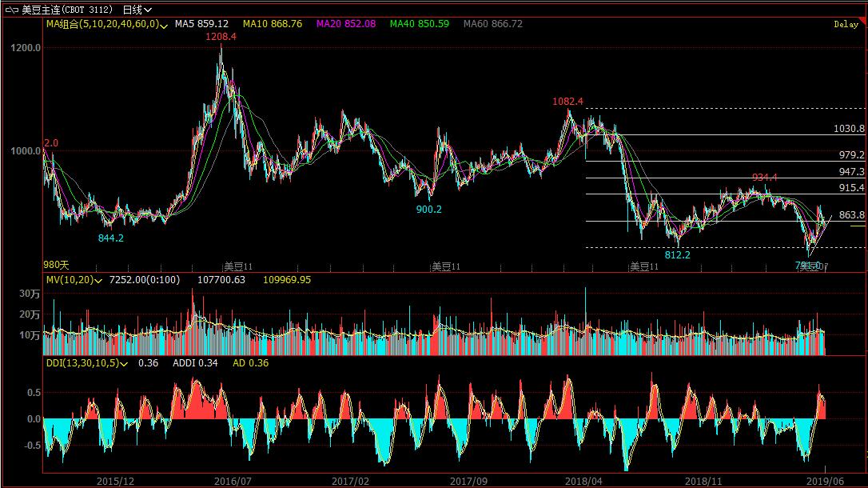Image resolution: width=868 pixels, height=488 pixels.
Task: Click the gray MA60 866.72 legend
Action: pyautogui.click(x=493, y=25)
